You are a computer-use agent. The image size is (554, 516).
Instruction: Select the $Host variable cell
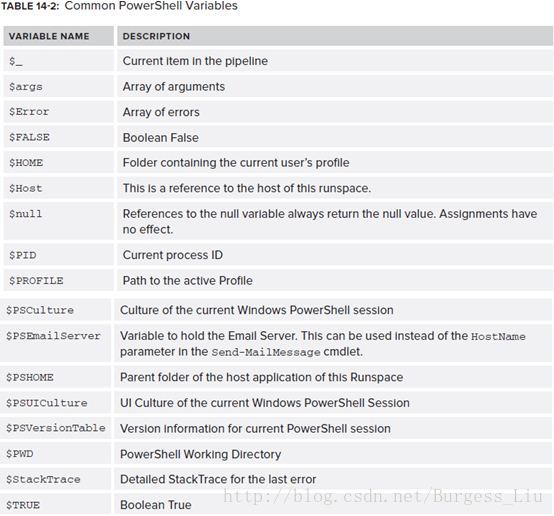pyautogui.click(x=59, y=188)
